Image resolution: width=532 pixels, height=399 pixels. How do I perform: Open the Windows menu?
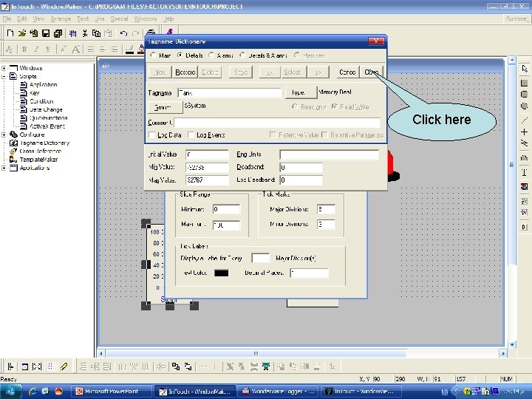(x=146, y=18)
